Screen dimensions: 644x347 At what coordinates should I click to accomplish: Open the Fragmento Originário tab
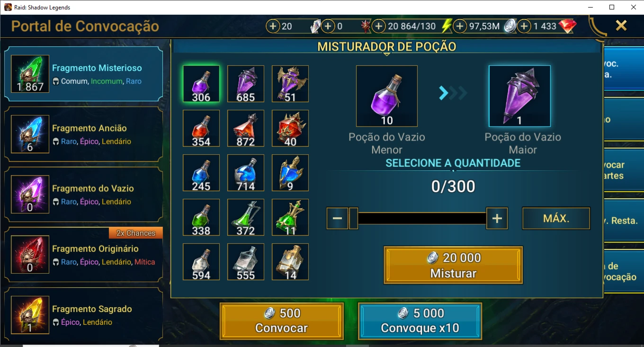pos(83,255)
